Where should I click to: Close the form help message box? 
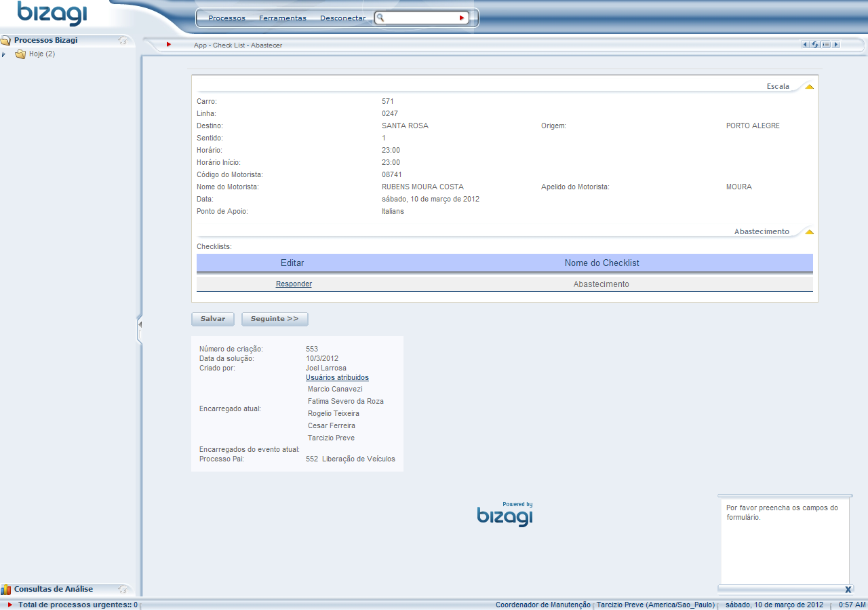[848, 589]
